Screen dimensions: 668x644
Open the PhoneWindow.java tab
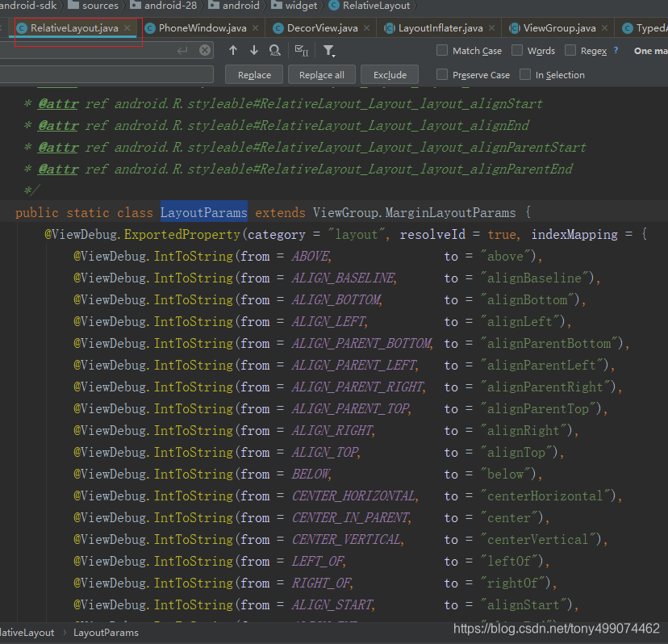(x=202, y=28)
